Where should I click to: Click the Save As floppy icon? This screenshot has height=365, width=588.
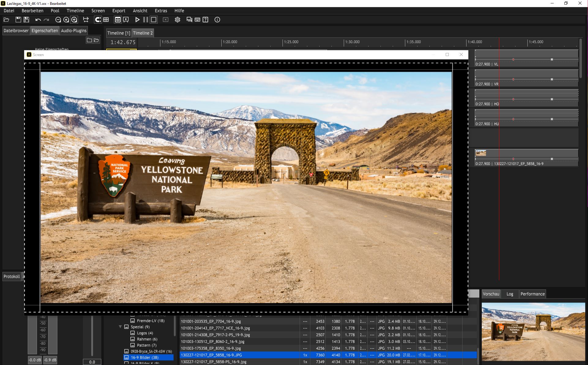pos(26,20)
